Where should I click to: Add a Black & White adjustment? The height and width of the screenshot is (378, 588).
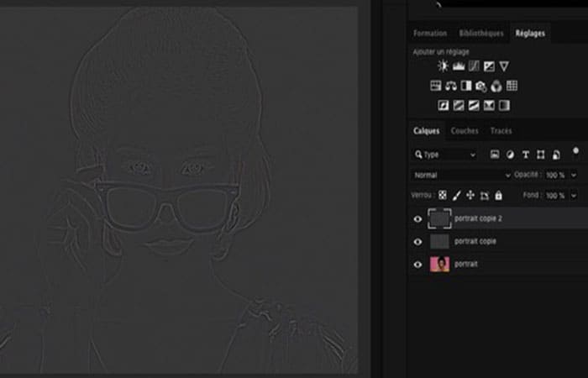coord(466,86)
